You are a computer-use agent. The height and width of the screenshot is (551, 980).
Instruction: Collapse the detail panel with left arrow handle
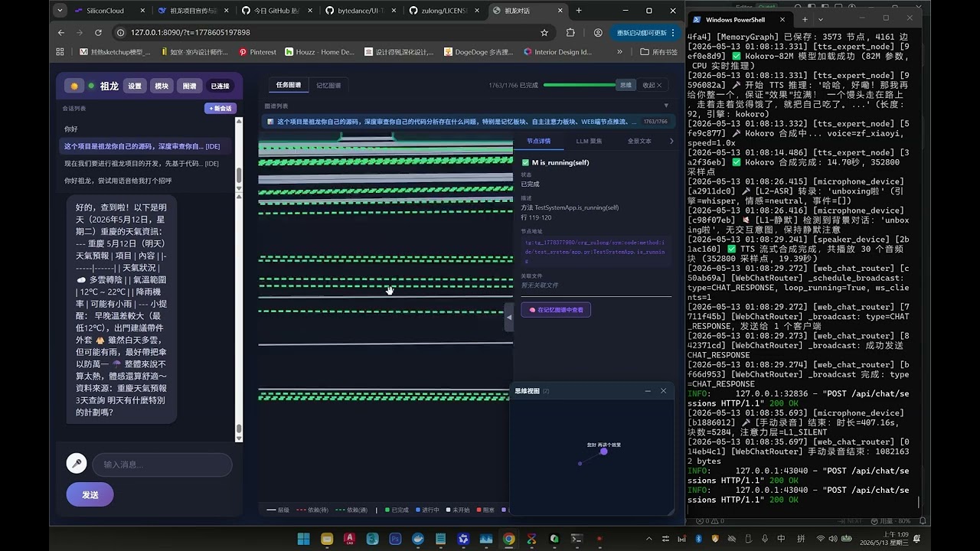pos(508,317)
